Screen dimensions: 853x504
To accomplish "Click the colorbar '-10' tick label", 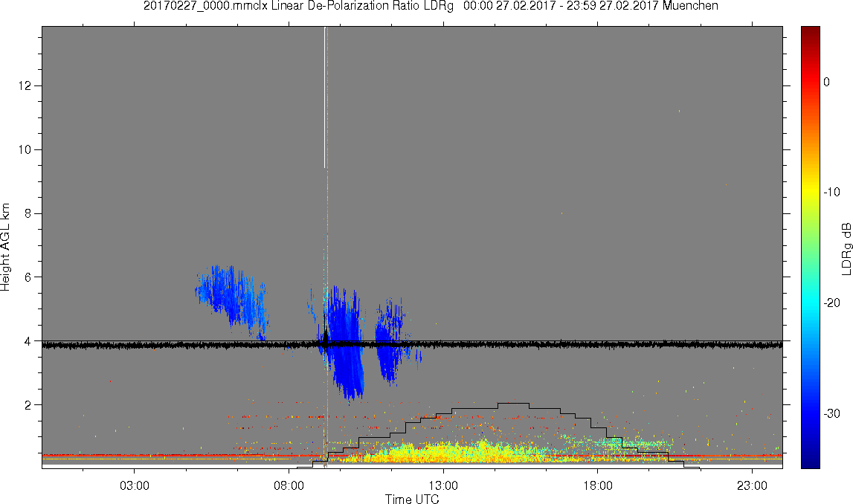I will [x=831, y=193].
